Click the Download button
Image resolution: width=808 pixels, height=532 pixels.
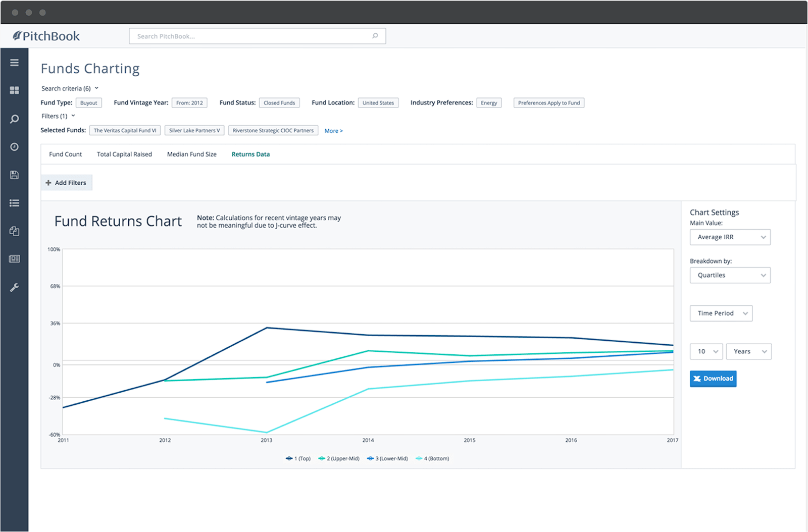pos(713,379)
